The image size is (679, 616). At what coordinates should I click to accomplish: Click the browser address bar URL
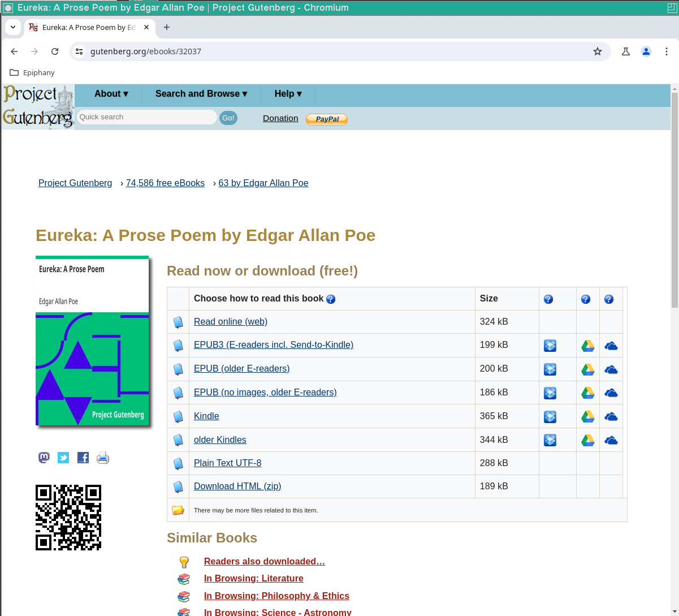[146, 51]
